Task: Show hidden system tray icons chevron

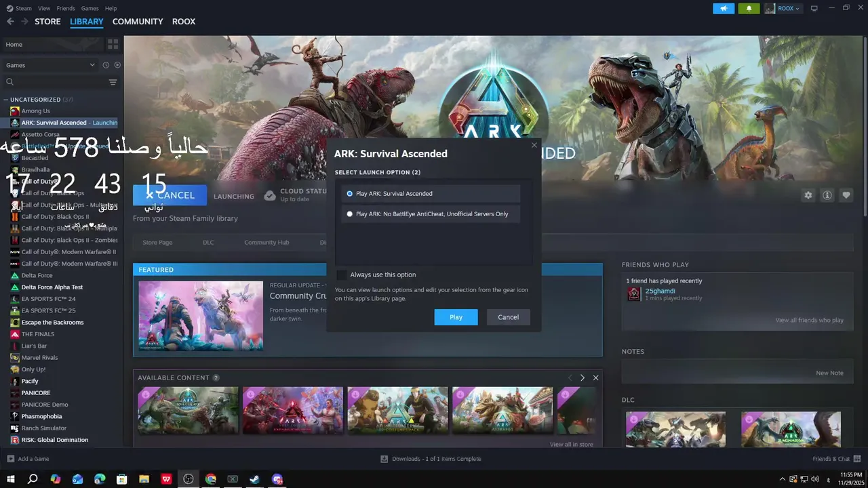Action: tap(782, 479)
